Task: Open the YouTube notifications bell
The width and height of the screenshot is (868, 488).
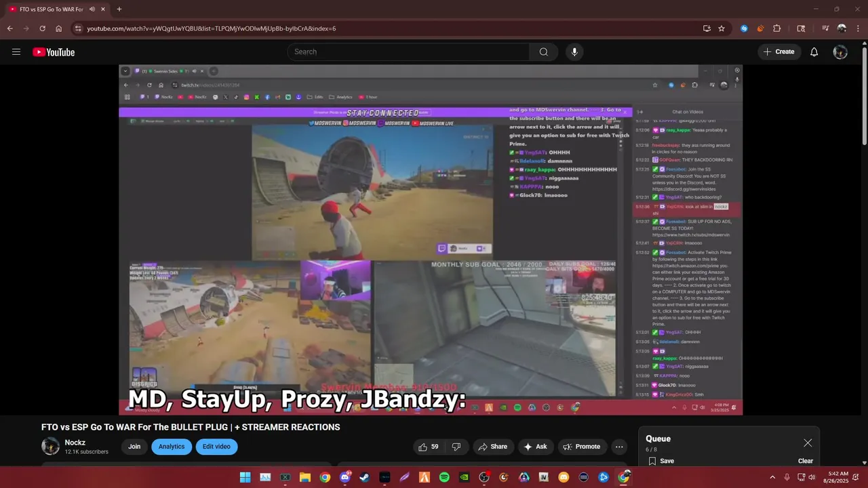Action: point(814,52)
